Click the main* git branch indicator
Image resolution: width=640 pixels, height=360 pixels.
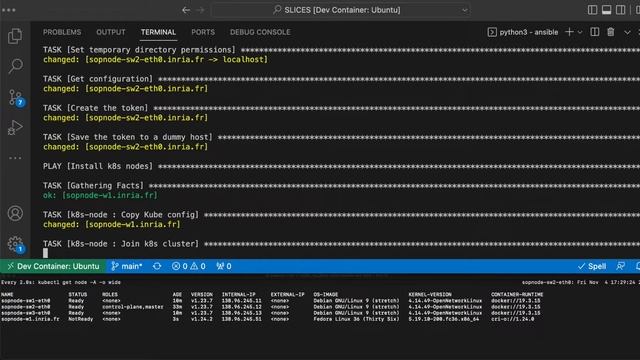127,266
